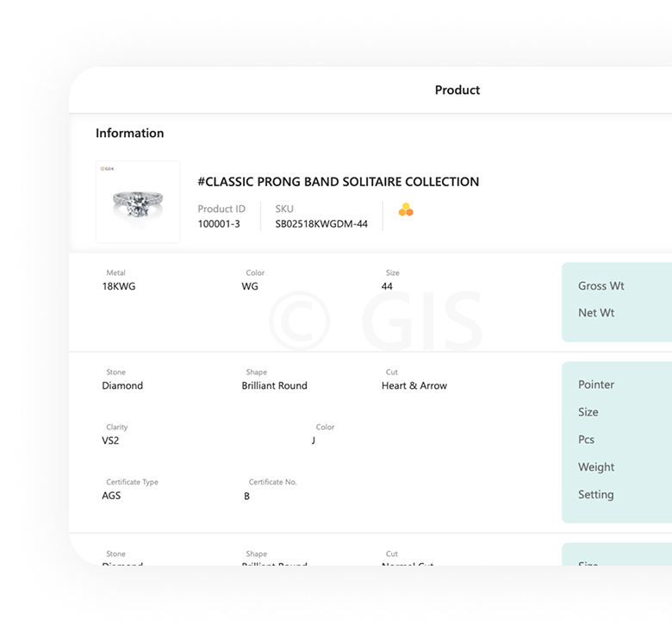Viewport: 672px width, 638px height.
Task: Open the diamond ring product thumbnail
Action: pos(138,202)
